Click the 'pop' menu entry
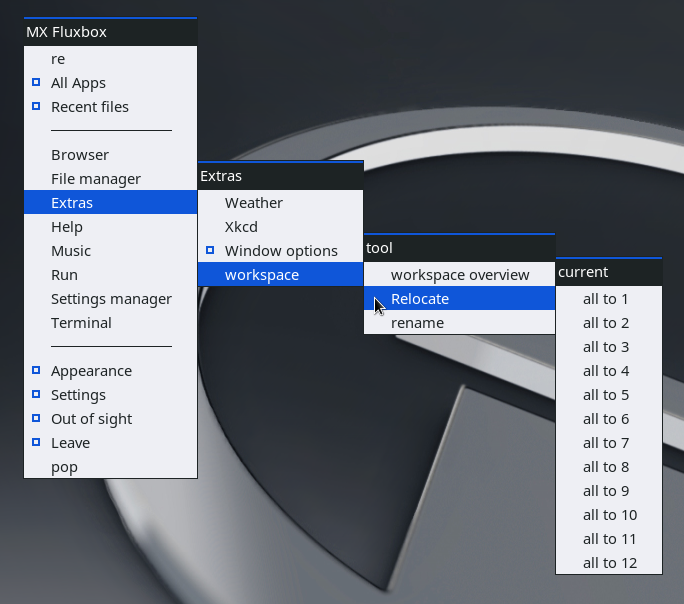Viewport: 684px width, 604px height. pos(110,466)
